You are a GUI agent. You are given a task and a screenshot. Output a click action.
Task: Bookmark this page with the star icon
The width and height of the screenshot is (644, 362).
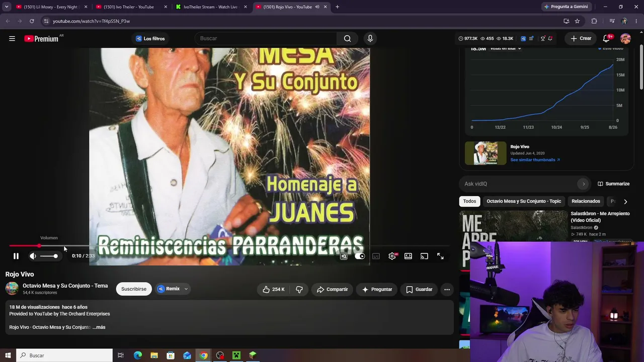click(577, 21)
